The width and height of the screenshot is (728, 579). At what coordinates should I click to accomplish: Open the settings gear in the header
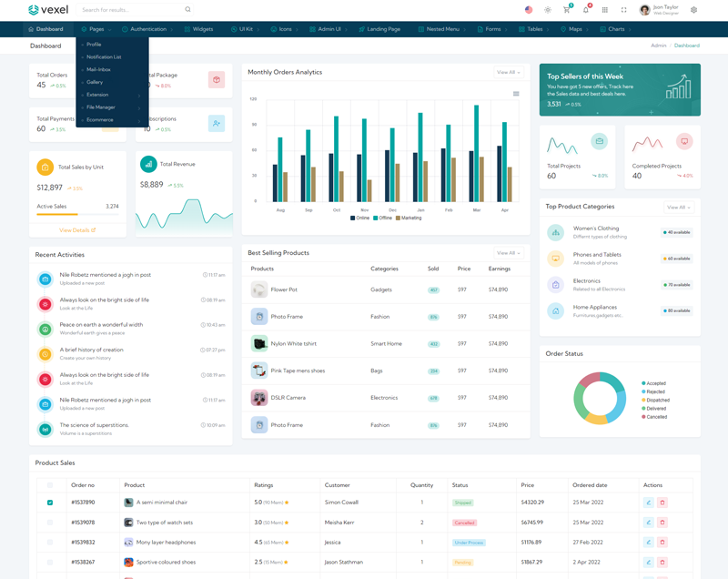coord(693,10)
